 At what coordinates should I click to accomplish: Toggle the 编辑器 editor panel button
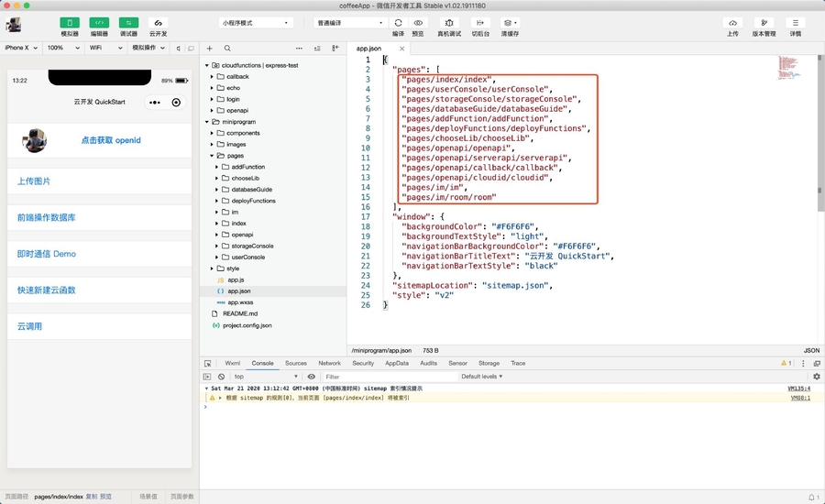pyautogui.click(x=99, y=23)
